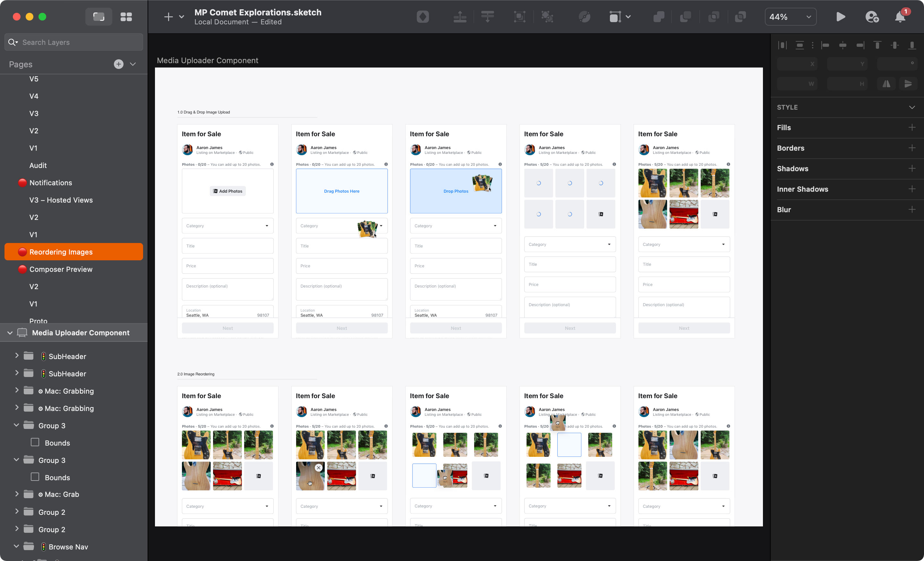Click the Tidy icon in the toolbar

487,16
